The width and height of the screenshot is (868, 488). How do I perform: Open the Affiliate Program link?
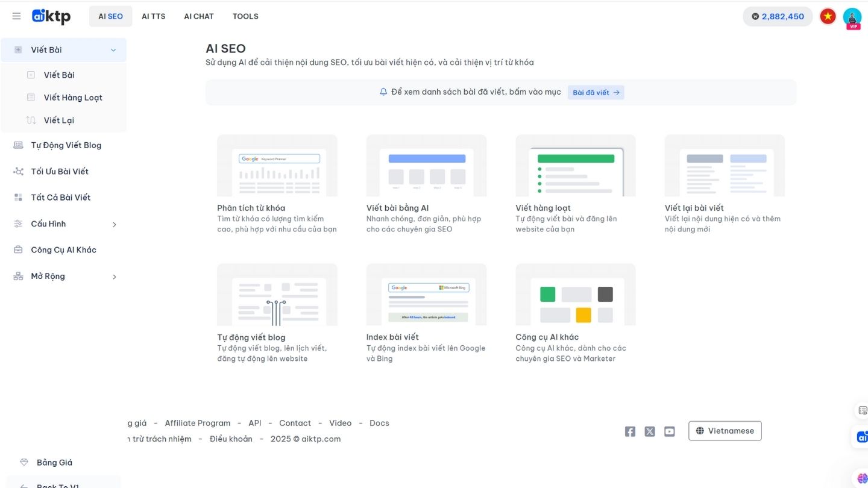point(197,423)
